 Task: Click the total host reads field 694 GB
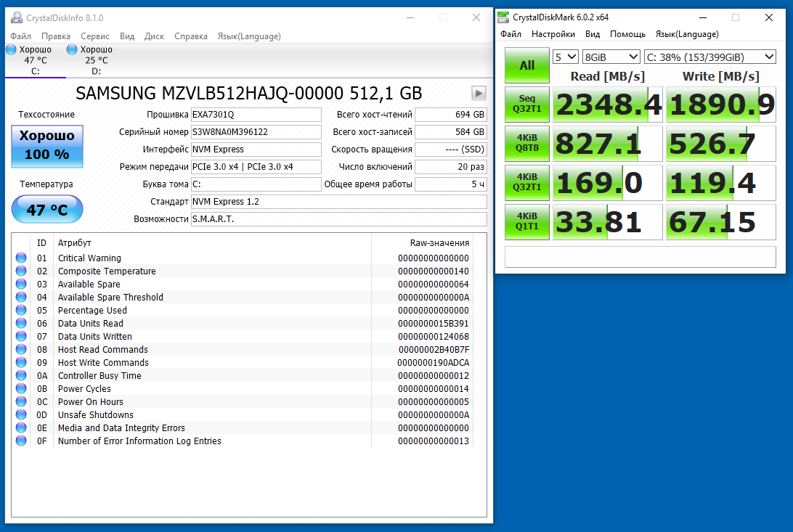[x=451, y=115]
